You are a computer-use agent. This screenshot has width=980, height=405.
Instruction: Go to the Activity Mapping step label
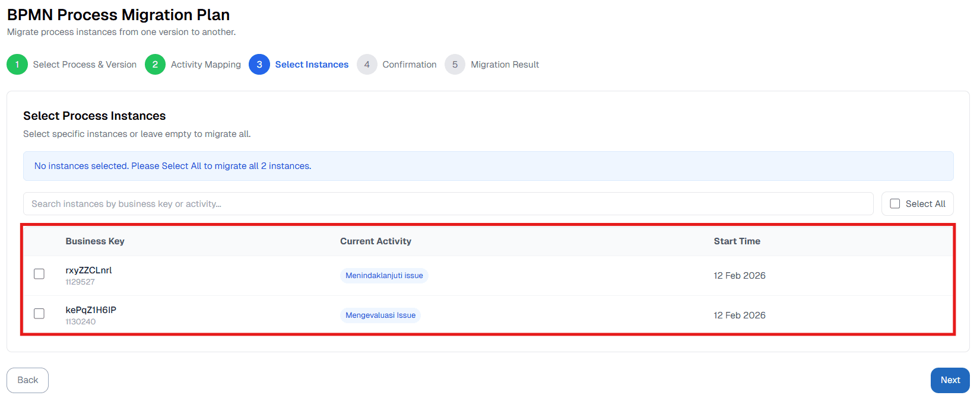[x=206, y=65]
